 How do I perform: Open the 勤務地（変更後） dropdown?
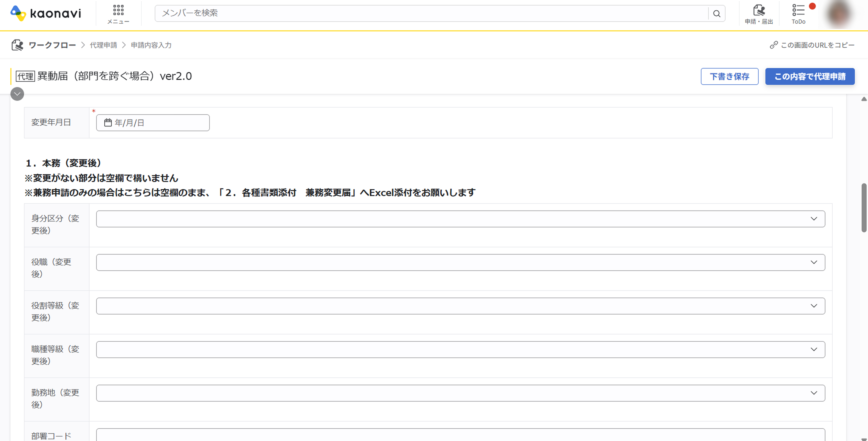[460, 393]
